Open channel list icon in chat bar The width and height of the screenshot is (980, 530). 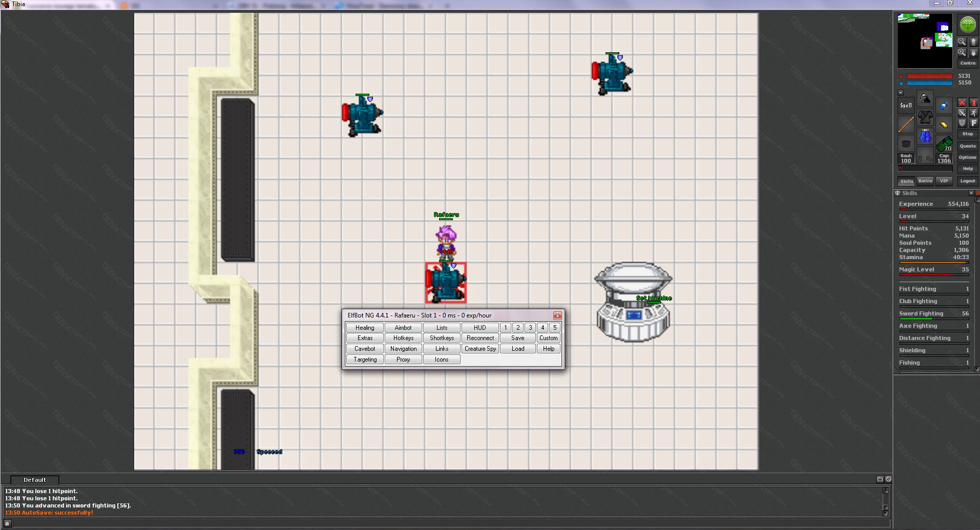[x=880, y=479]
